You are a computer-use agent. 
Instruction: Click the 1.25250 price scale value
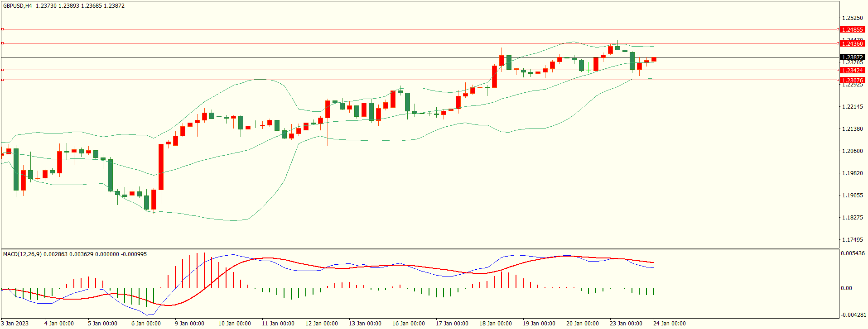click(852, 18)
